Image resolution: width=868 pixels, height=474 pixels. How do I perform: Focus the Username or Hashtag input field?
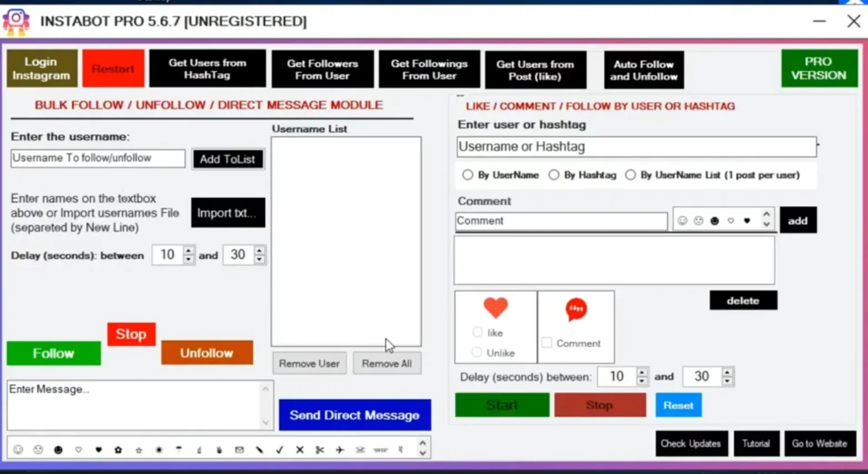tap(637, 146)
